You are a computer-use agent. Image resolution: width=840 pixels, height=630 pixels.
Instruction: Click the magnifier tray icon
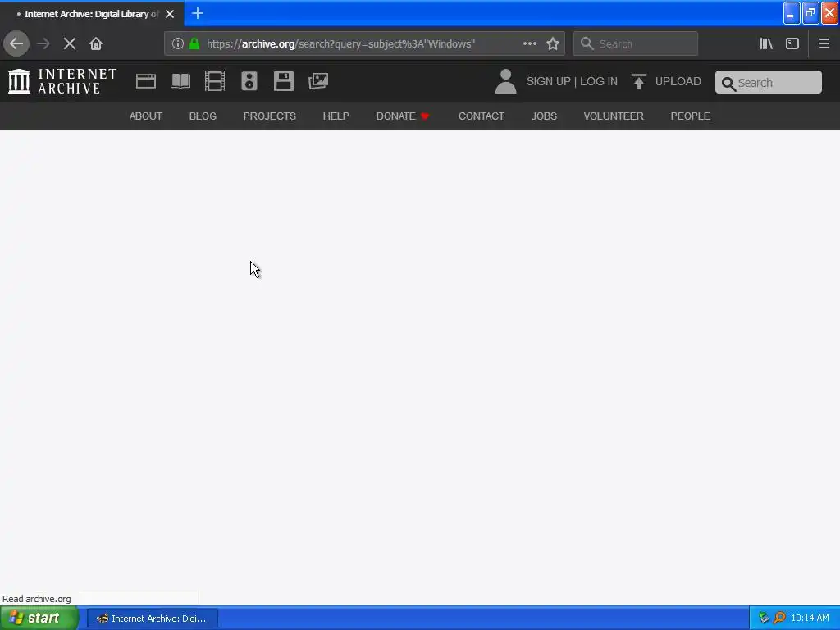(779, 619)
